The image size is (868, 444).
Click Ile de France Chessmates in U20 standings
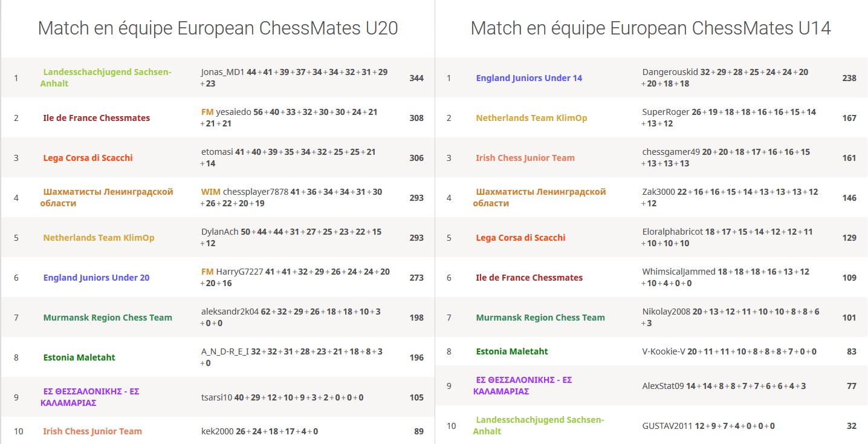click(x=96, y=118)
